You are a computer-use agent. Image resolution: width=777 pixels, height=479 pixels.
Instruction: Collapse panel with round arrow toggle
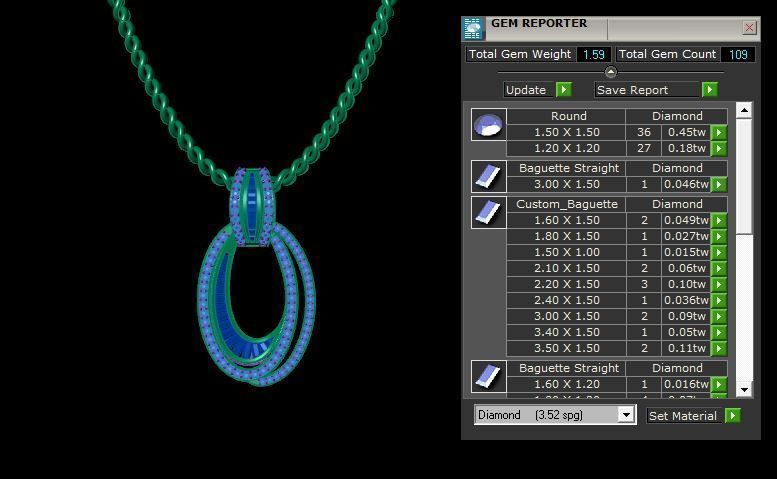pyautogui.click(x=610, y=72)
